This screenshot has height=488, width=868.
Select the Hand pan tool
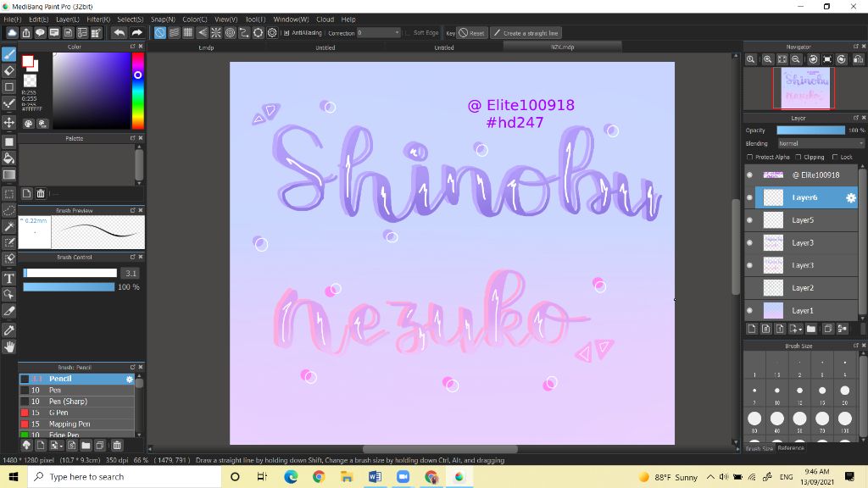point(8,347)
